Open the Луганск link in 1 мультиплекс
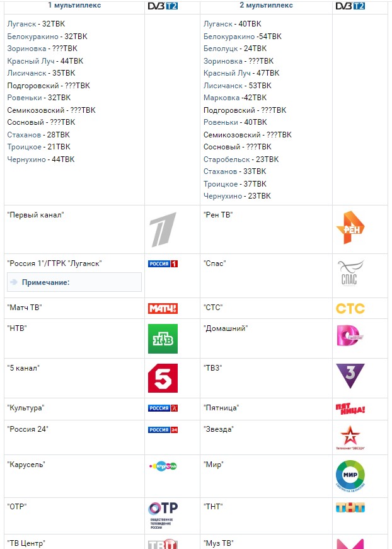392x549 pixels. point(21,24)
